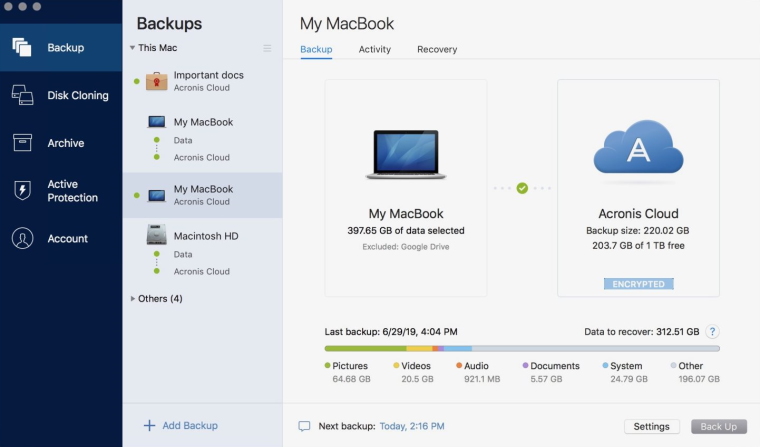Click the Archive box icon
The width and height of the screenshot is (760, 447).
[22, 143]
